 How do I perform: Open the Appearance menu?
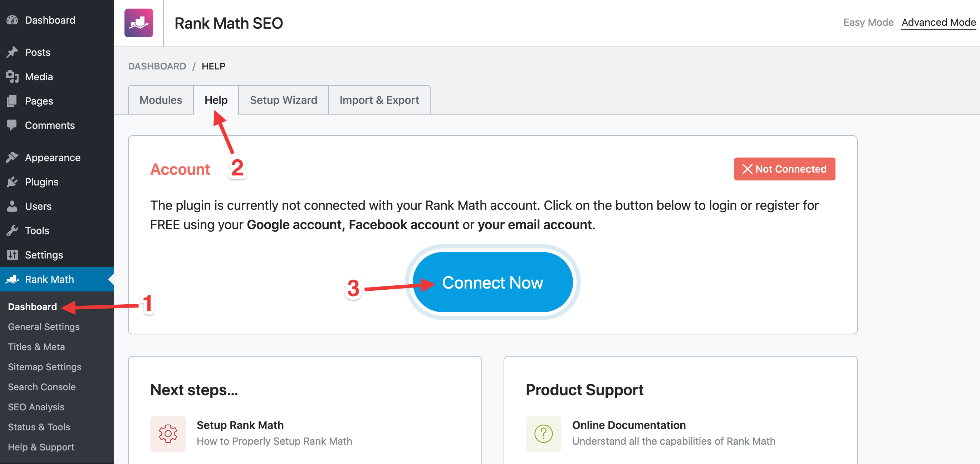57,157
